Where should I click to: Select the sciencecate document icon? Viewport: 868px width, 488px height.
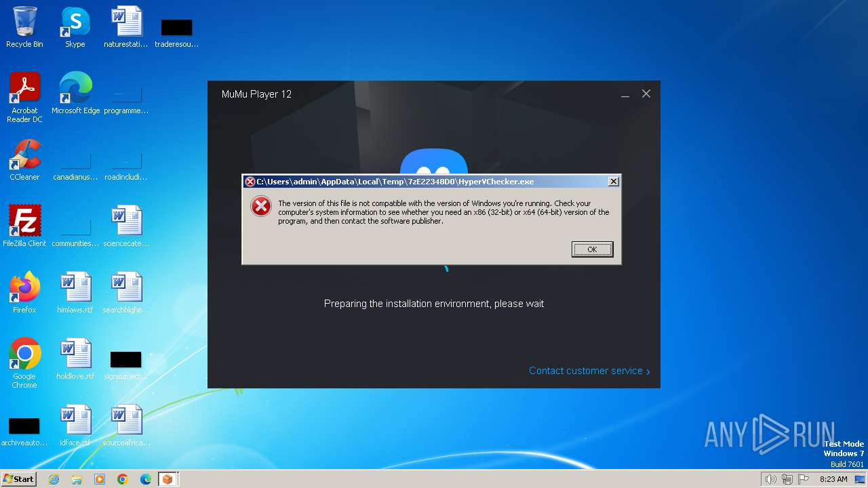point(126,226)
